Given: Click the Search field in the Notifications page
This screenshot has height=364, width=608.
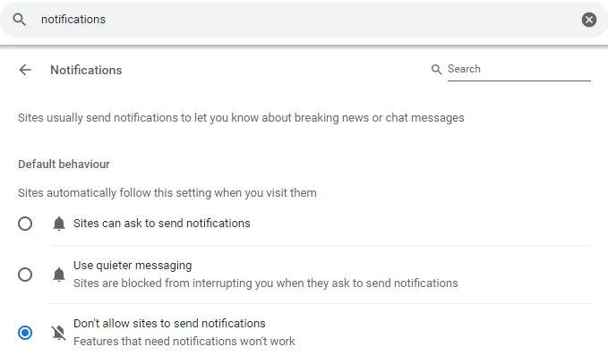Looking at the screenshot, I should [518, 69].
